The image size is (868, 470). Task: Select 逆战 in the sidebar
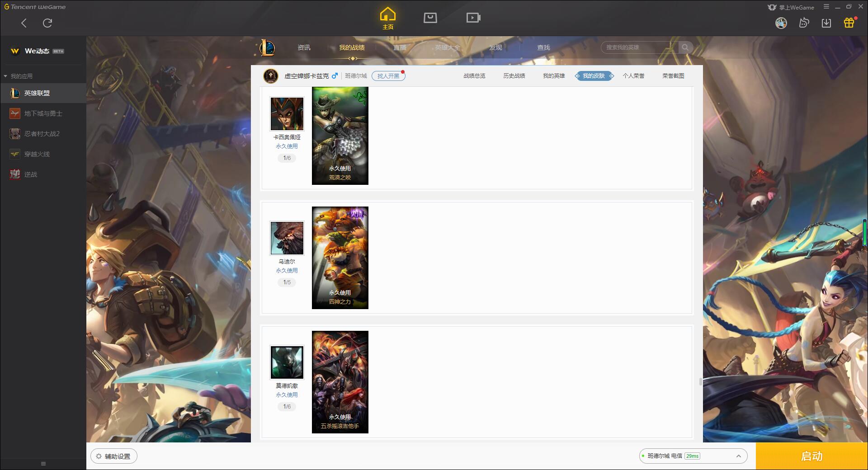pyautogui.click(x=43, y=174)
